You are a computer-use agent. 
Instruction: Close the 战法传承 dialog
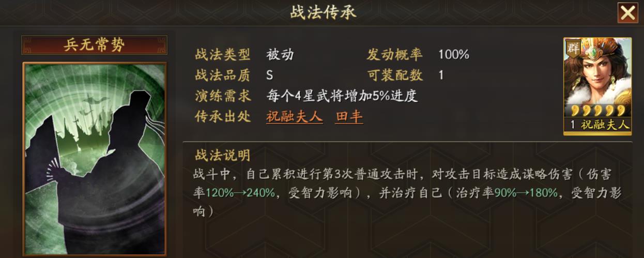tap(628, 12)
